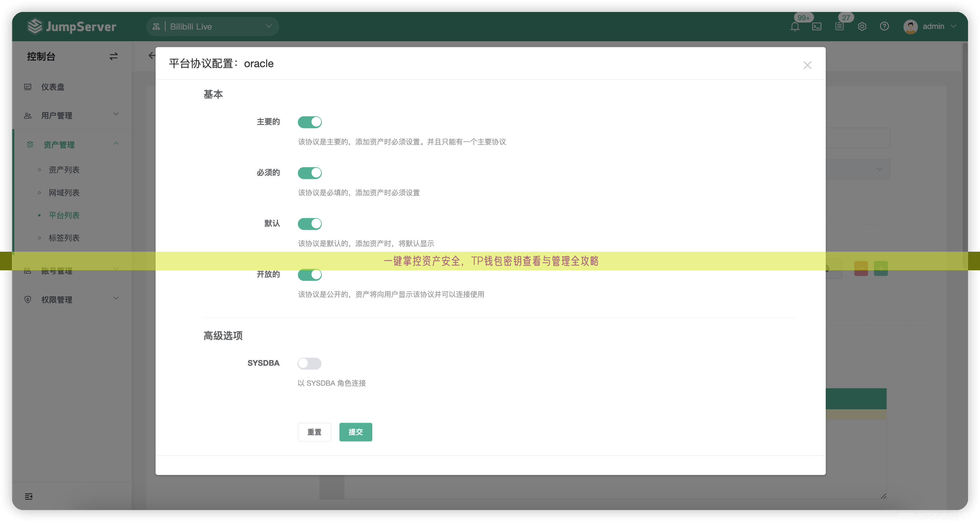Click the 权限管理 shield icon
This screenshot has width=980, height=522.
(x=28, y=300)
